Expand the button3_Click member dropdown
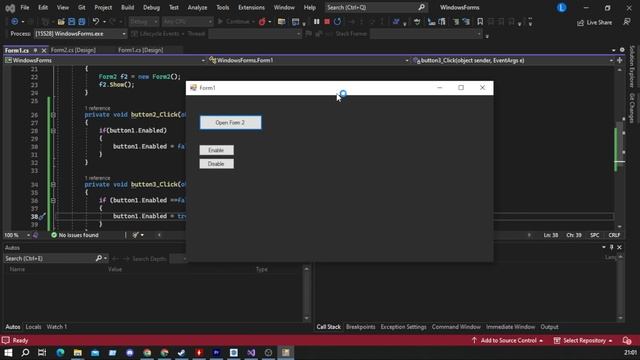Screen dimensions: 640x360 tap(513, 60)
